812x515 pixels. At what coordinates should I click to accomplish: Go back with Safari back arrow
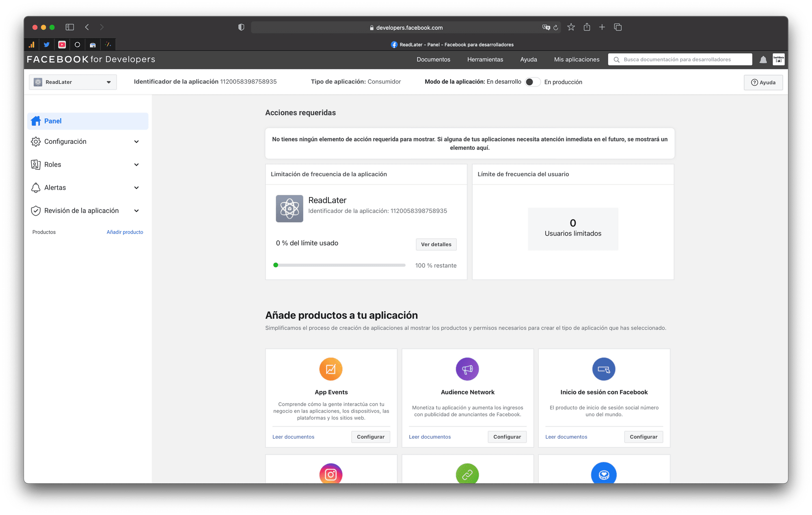[x=87, y=27]
